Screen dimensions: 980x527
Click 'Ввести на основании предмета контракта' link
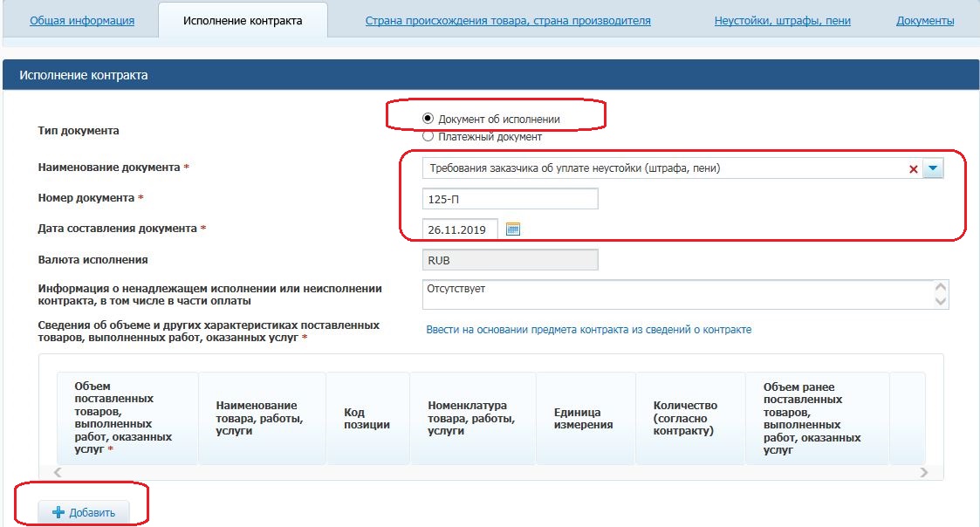[588, 330]
